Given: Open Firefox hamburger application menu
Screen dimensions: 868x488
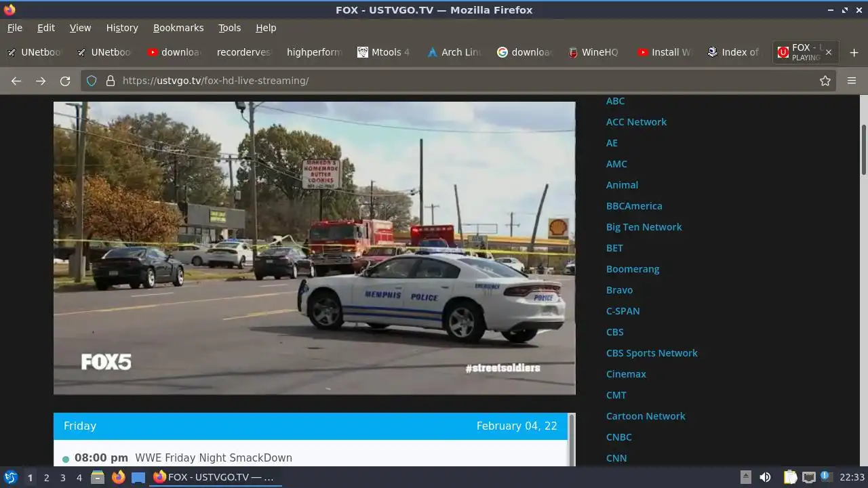Looking at the screenshot, I should (852, 81).
